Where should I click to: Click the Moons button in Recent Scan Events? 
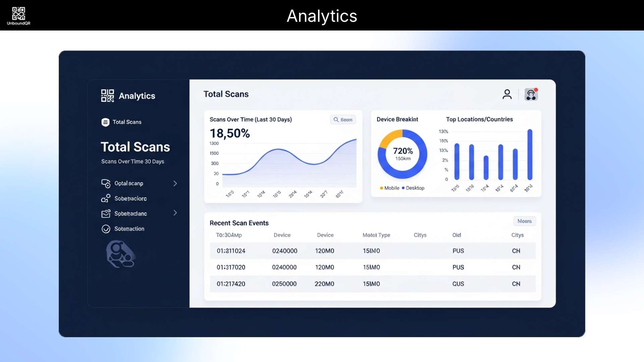(524, 221)
